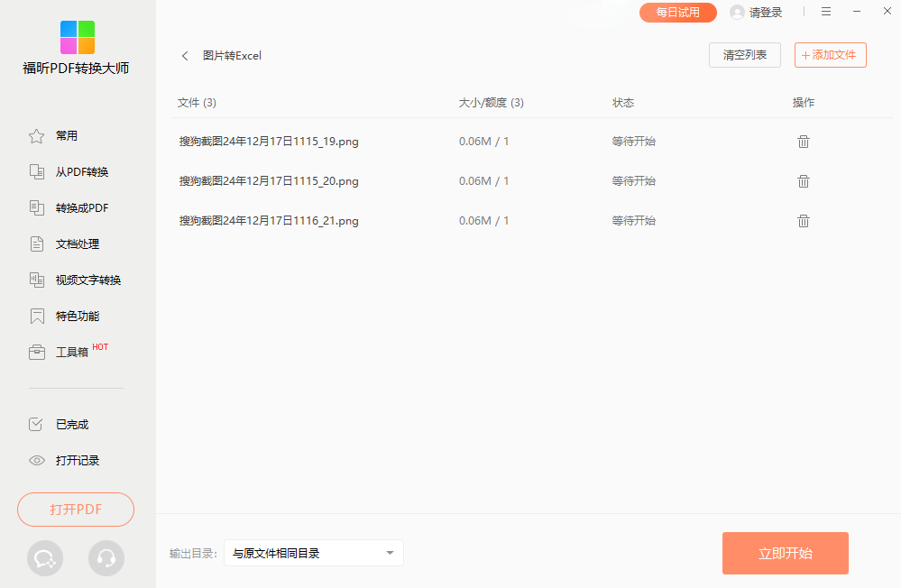Remove the 1116_21.png file with its trash icon
The width and height of the screenshot is (901, 588).
click(803, 221)
